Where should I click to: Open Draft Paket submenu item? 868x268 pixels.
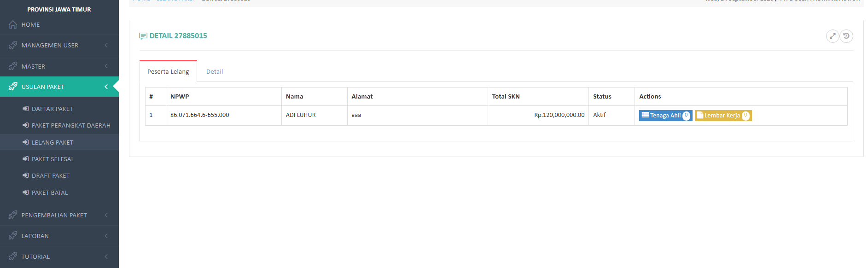coord(51,175)
